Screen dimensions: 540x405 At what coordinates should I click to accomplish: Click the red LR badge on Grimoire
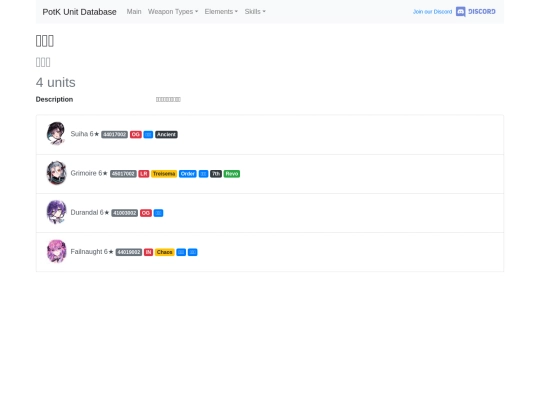pyautogui.click(x=144, y=174)
